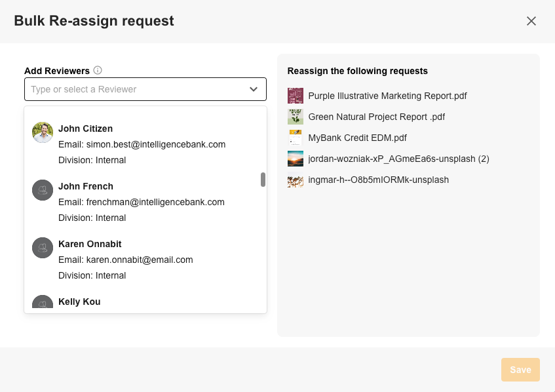The width and height of the screenshot is (555, 392).
Task: Pick Kelly Kou from the reviewer options
Action: [x=79, y=302]
